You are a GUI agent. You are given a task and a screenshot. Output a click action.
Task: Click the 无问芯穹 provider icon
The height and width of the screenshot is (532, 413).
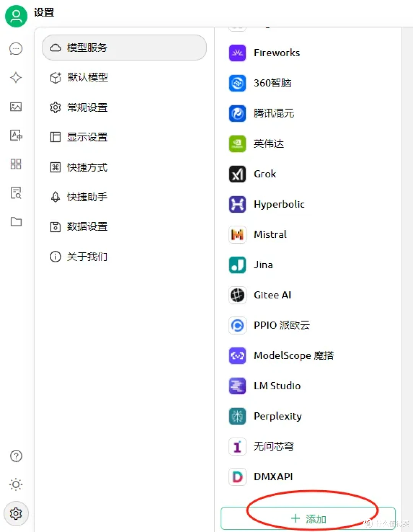tap(237, 446)
